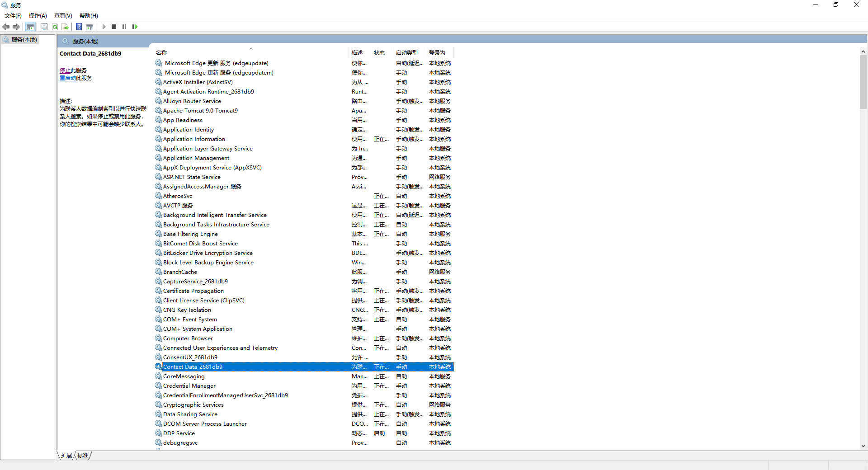Click the gear icon of Computer Browser

click(159, 338)
